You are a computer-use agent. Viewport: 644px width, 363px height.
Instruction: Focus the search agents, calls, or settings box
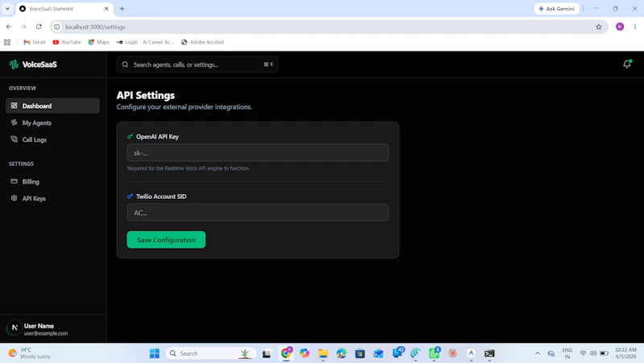point(197,64)
